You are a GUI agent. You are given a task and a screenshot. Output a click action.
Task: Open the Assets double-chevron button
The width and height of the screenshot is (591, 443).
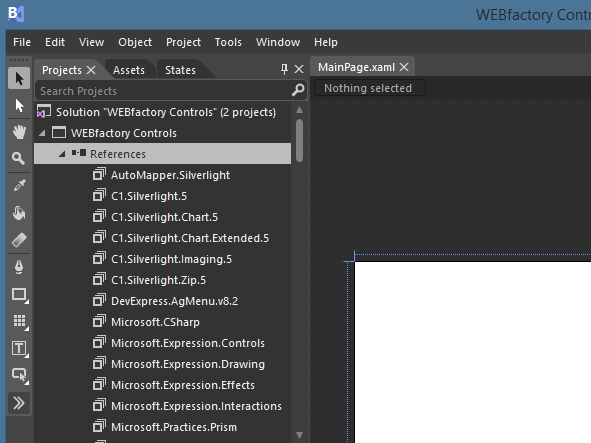[19, 403]
